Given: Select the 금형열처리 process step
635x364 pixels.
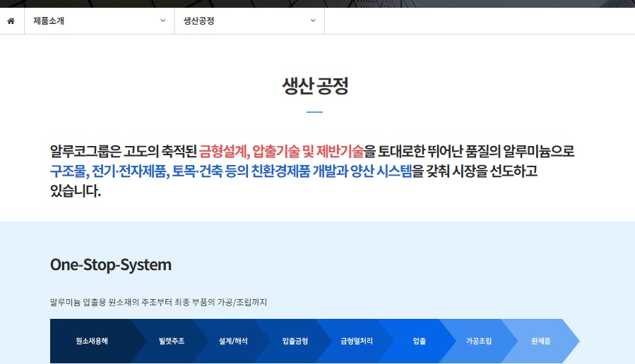Looking at the screenshot, I should 357,341.
